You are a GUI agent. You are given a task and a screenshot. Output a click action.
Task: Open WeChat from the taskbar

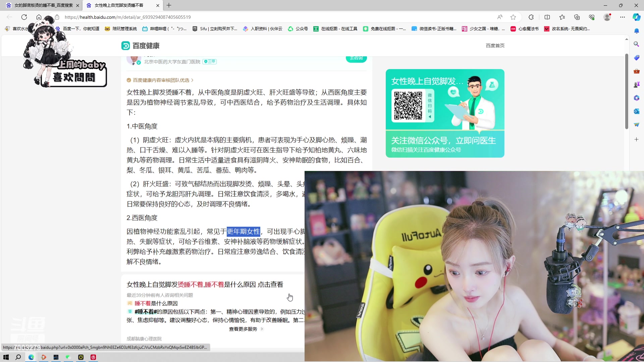[68, 357]
